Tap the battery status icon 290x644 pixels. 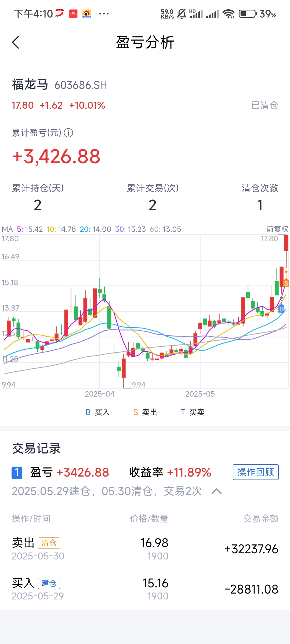coord(248,14)
